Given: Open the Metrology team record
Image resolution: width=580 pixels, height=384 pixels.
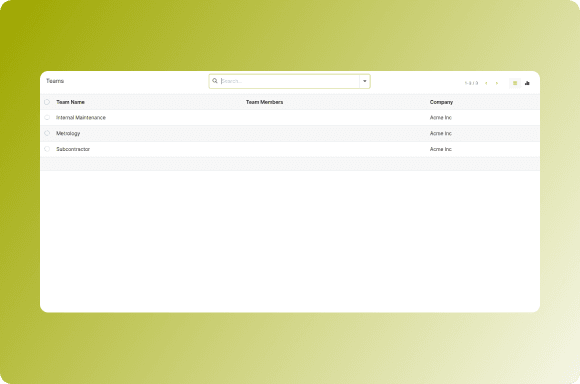Looking at the screenshot, I should [68, 134].
